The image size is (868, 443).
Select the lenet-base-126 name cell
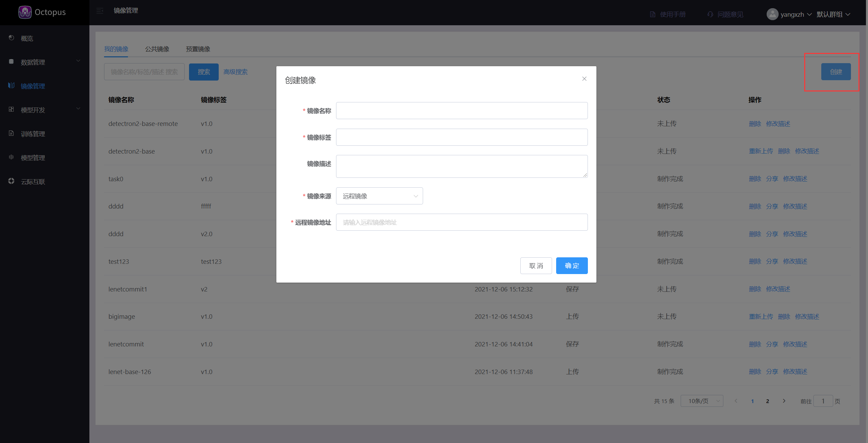(130, 372)
